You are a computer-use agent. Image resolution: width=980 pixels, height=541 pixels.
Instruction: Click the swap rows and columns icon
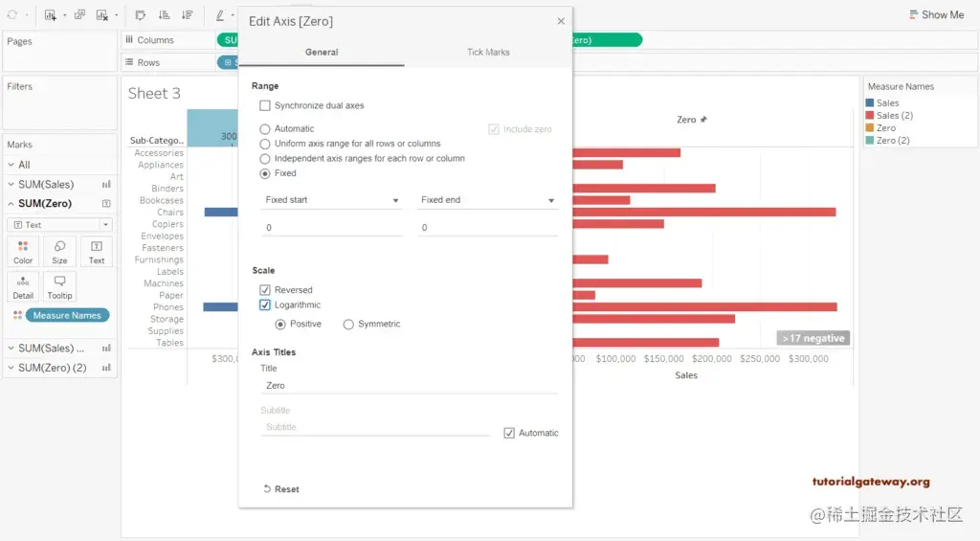point(141,15)
